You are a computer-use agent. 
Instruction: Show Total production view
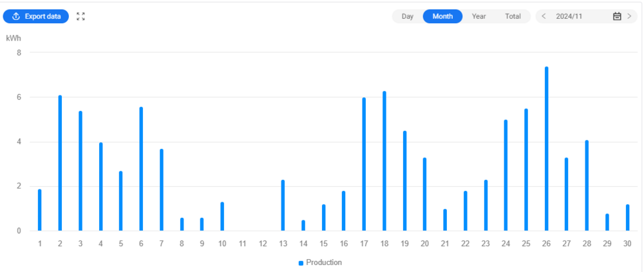(x=513, y=16)
